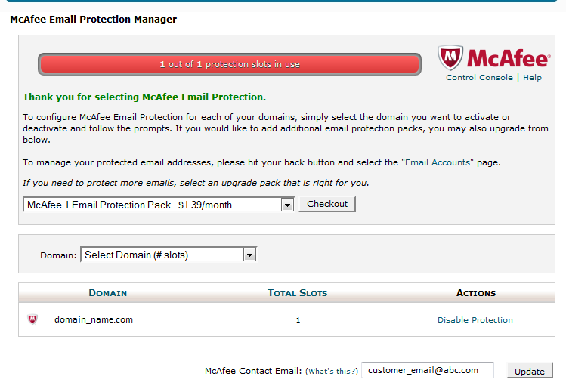Click the McAfee Email Protection Manager heading
This screenshot has height=392, width=566.
coord(93,20)
